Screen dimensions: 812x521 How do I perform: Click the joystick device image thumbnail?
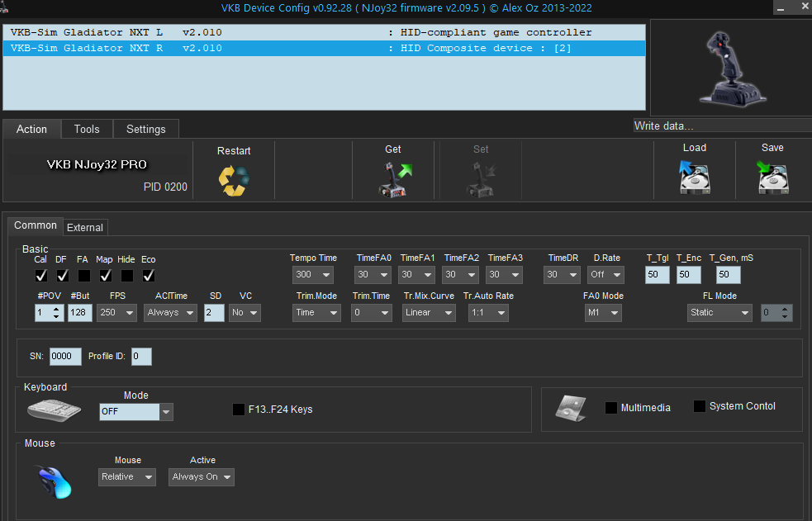coord(732,68)
